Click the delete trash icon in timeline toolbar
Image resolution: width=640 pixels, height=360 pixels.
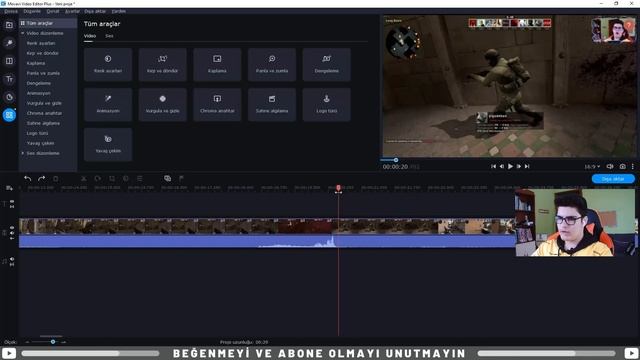56,178
